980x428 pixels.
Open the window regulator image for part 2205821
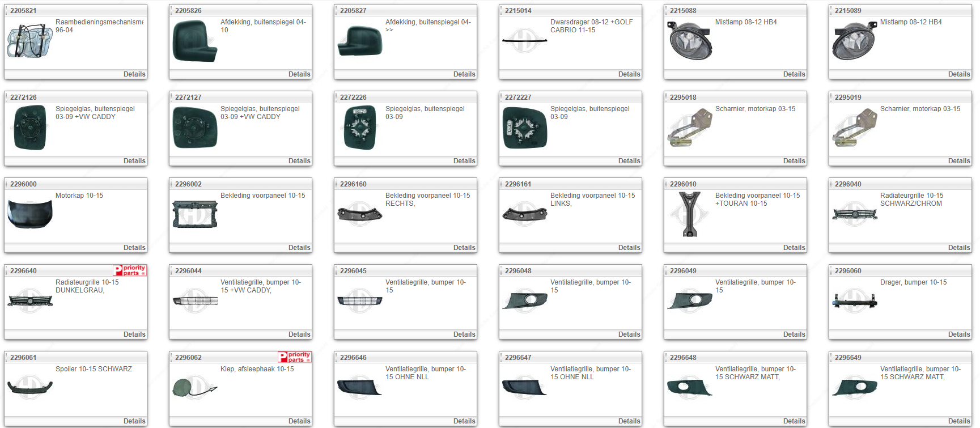pos(29,41)
